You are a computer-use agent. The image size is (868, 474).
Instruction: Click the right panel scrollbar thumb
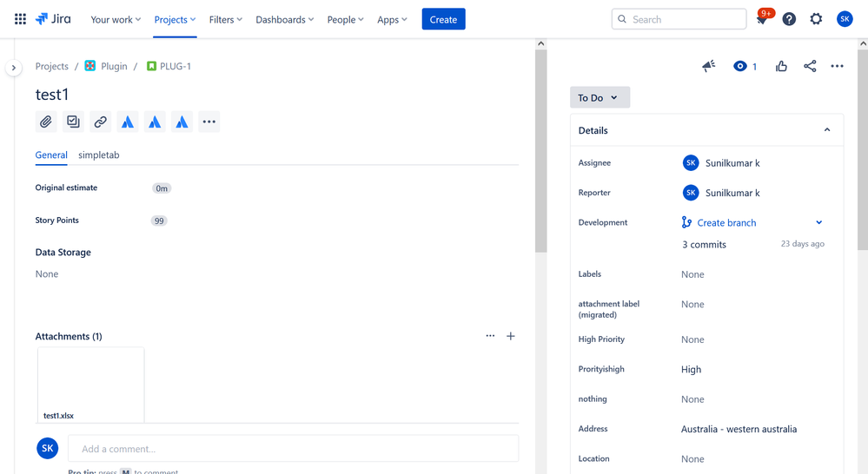click(863, 149)
